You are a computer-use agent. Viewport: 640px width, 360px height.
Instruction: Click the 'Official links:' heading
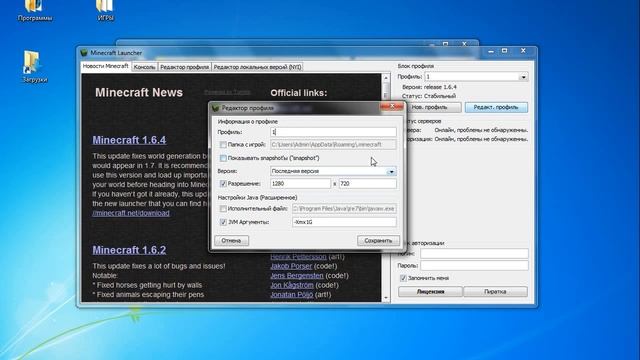(298, 93)
